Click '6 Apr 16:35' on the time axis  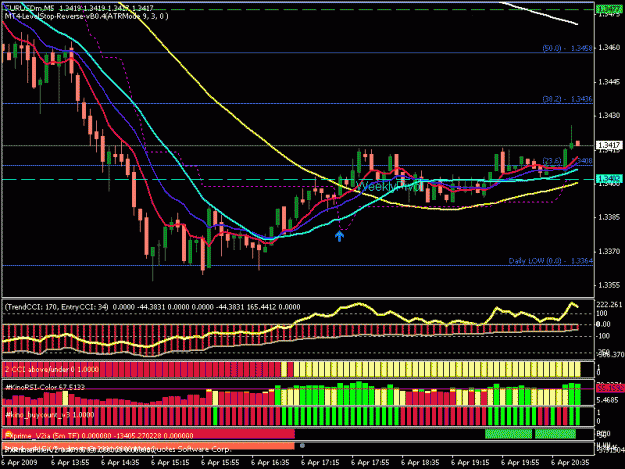(270, 463)
